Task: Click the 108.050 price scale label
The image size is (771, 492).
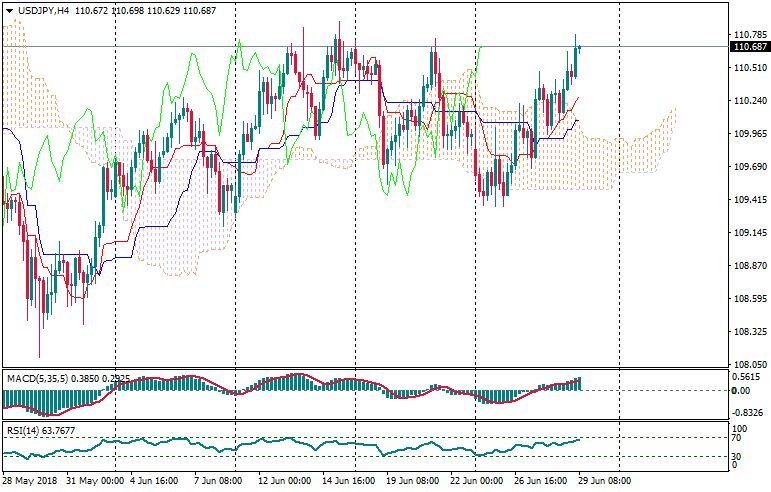Action: coord(749,365)
